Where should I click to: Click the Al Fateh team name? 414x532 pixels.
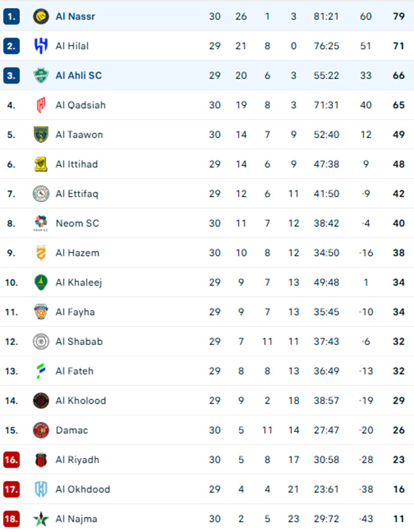74,371
